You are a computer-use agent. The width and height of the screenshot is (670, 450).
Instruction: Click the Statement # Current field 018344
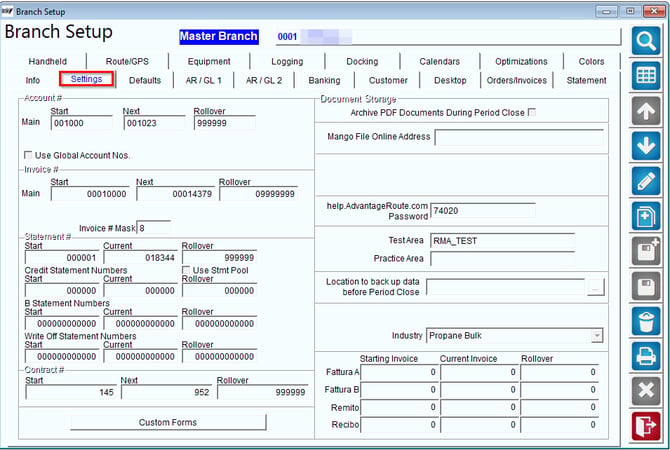141,257
